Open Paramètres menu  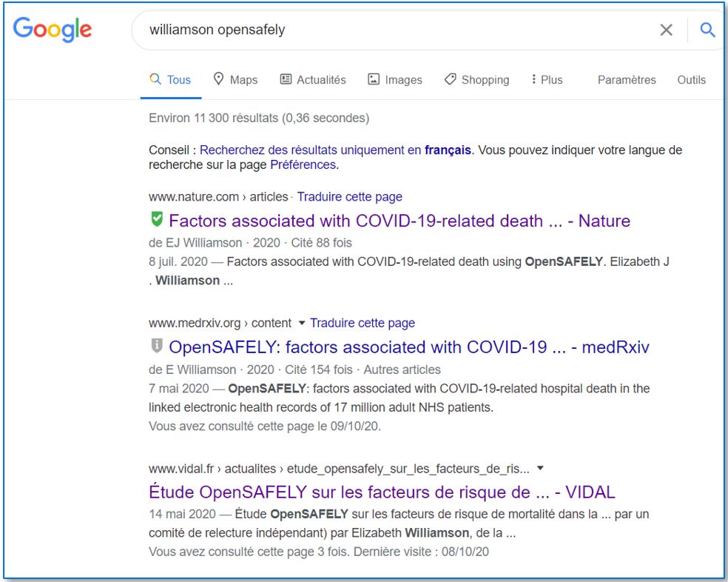627,79
